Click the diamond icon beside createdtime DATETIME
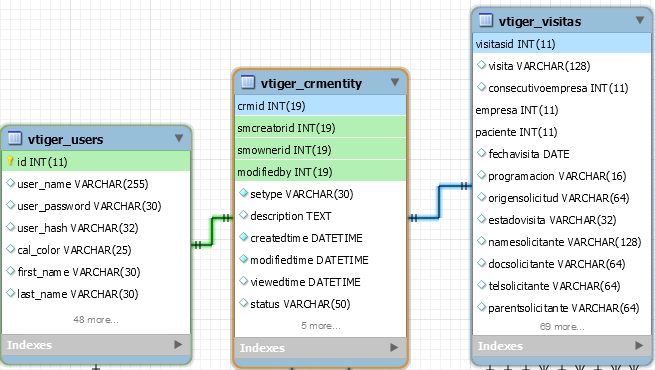This screenshot has height=370, width=655. point(244,237)
